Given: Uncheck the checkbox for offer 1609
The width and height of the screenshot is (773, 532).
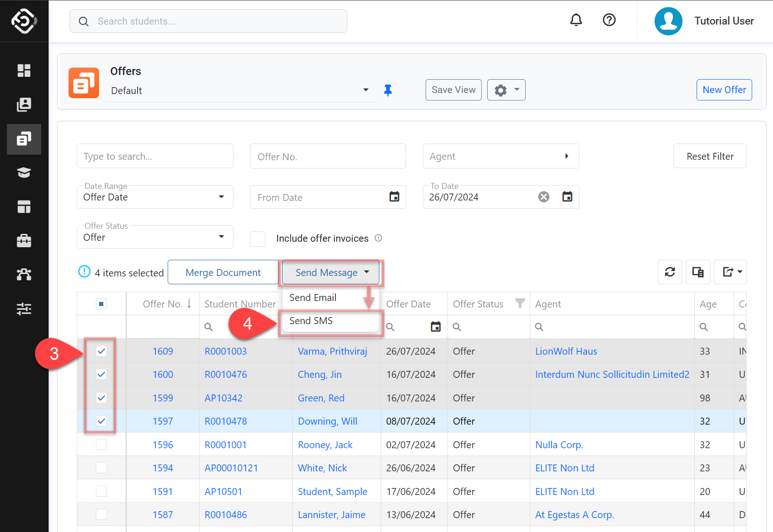Looking at the screenshot, I should click(101, 351).
